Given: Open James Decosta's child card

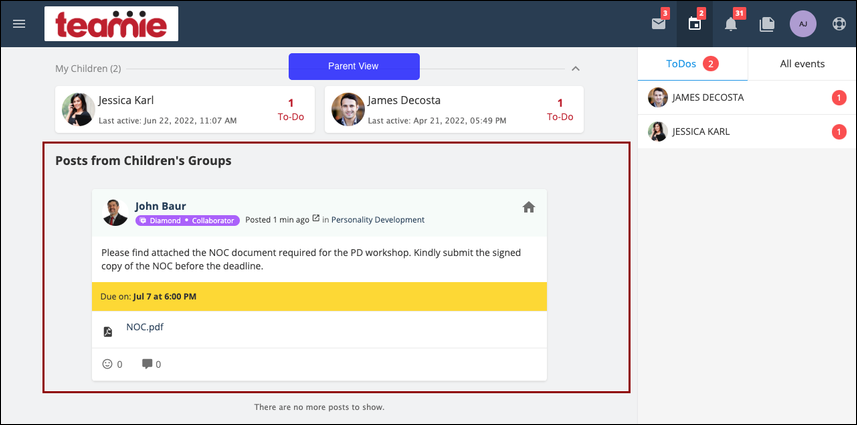Looking at the screenshot, I should click(454, 109).
